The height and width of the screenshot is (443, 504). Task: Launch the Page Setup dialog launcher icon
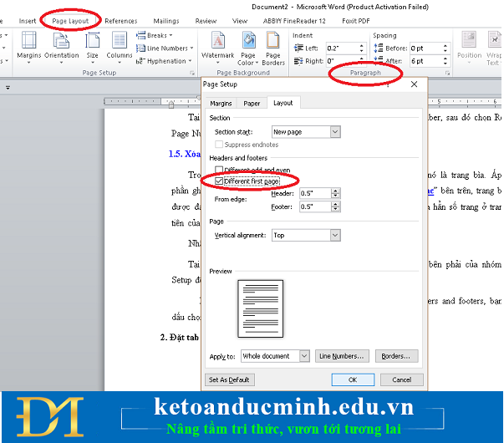click(192, 74)
